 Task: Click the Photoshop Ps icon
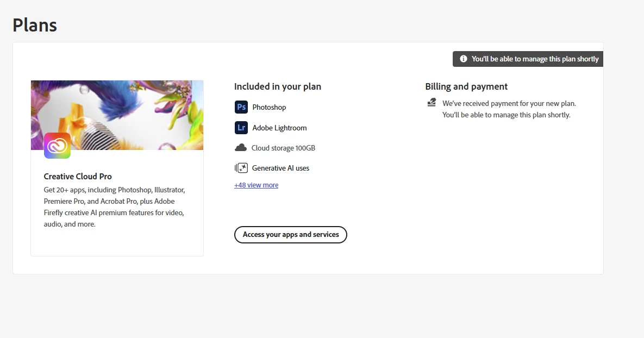click(x=241, y=107)
